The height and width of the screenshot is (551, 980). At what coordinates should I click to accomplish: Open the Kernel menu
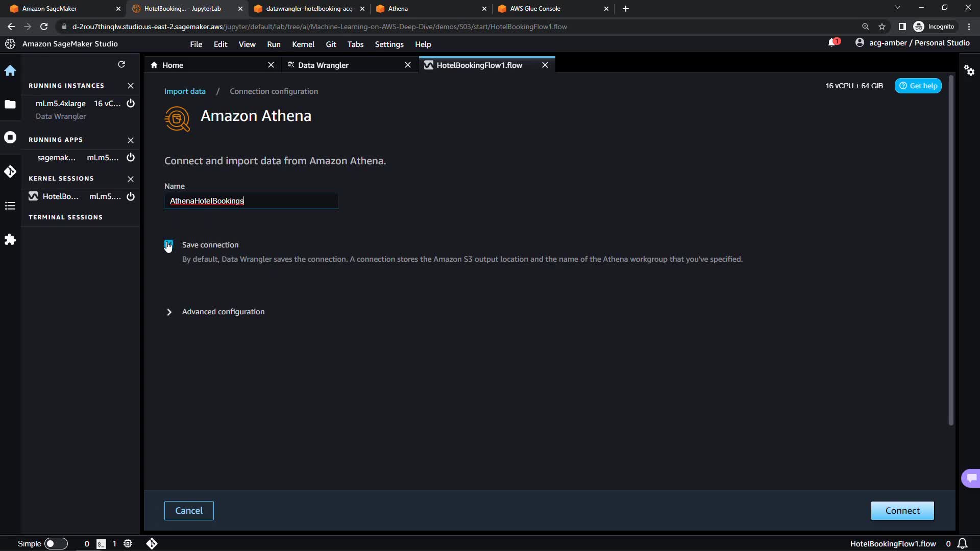click(x=303, y=44)
